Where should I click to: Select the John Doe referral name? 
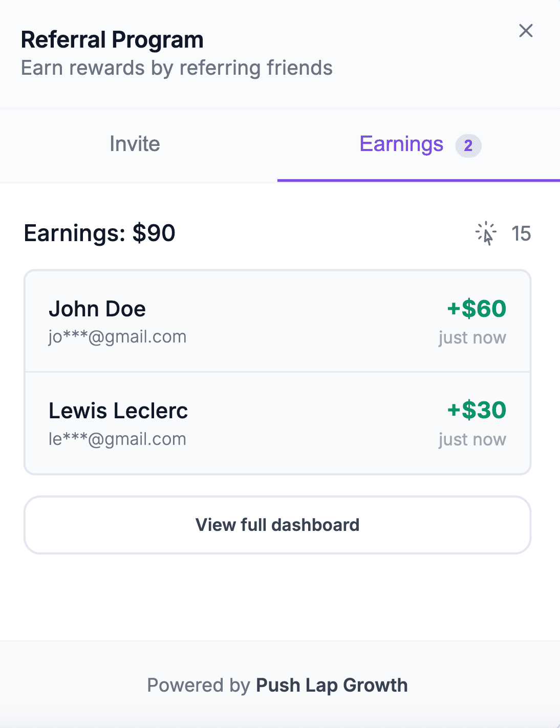click(x=97, y=309)
